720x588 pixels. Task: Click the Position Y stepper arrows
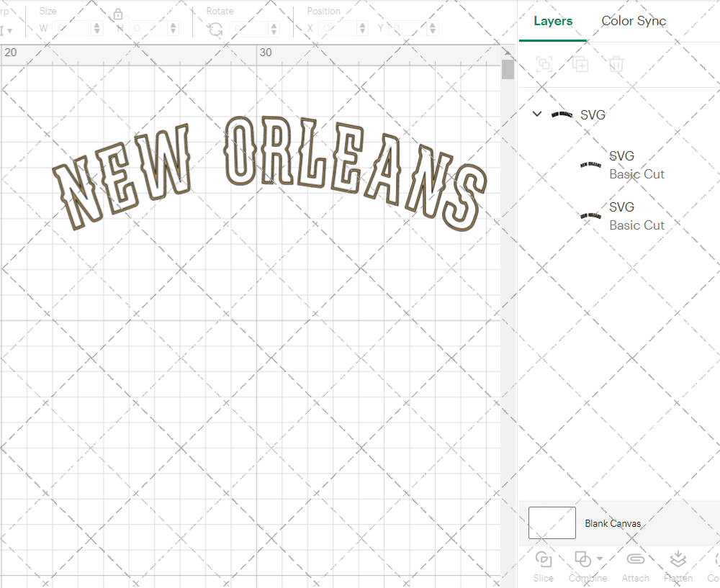(x=433, y=29)
